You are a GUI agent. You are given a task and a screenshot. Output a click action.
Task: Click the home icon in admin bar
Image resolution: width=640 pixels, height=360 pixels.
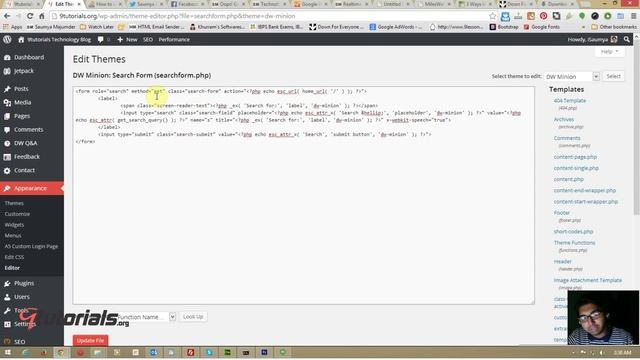click(x=21, y=40)
